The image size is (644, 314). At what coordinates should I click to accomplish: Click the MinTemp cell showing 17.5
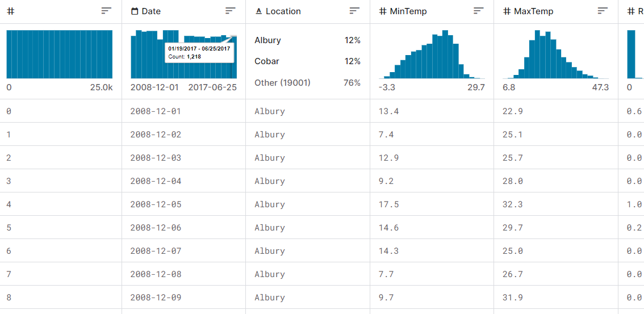point(389,204)
